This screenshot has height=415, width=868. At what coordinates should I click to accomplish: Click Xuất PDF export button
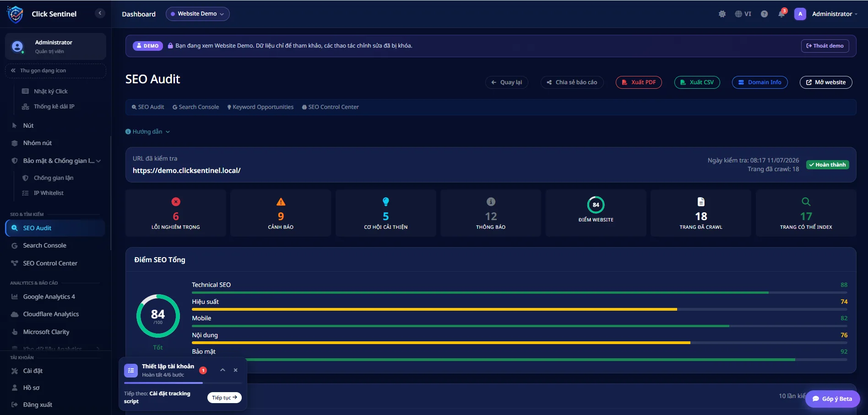(639, 82)
